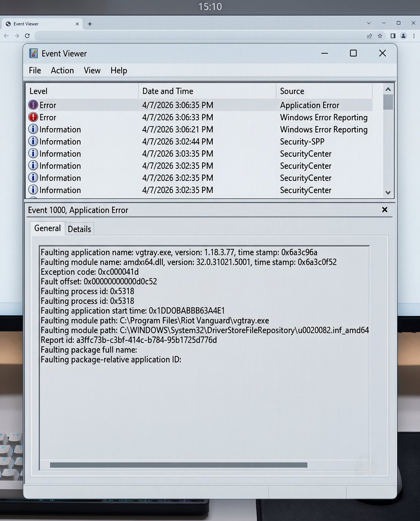The height and width of the screenshot is (521, 420).
Task: Open the Action menu
Action: [x=62, y=70]
